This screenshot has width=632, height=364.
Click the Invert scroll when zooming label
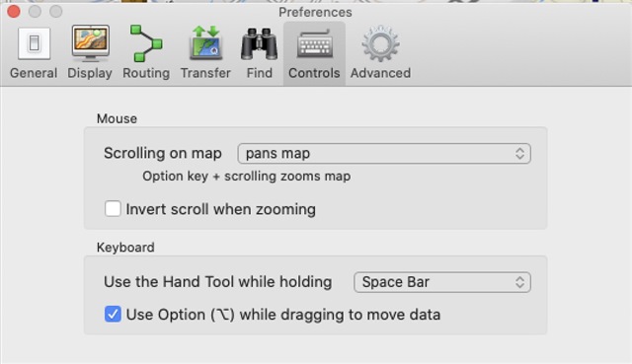221,209
